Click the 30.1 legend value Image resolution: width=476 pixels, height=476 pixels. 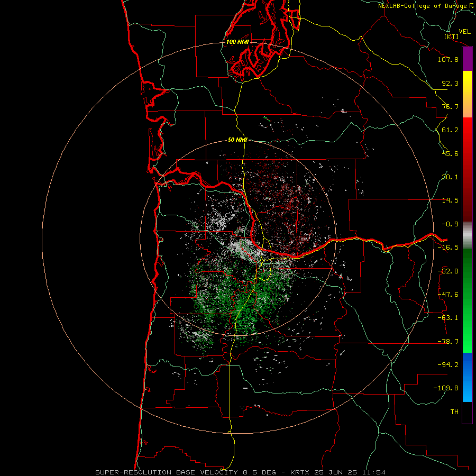tap(450, 177)
